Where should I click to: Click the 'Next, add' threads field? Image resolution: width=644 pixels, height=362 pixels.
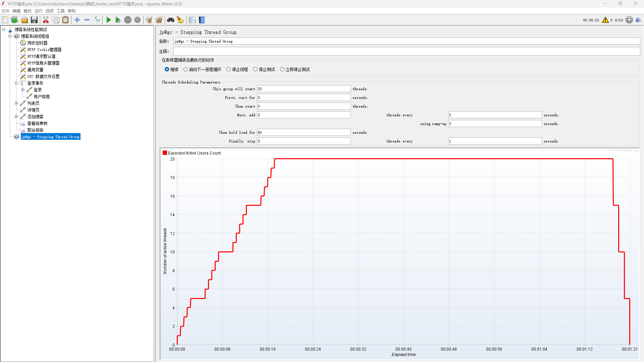pyautogui.click(x=304, y=115)
